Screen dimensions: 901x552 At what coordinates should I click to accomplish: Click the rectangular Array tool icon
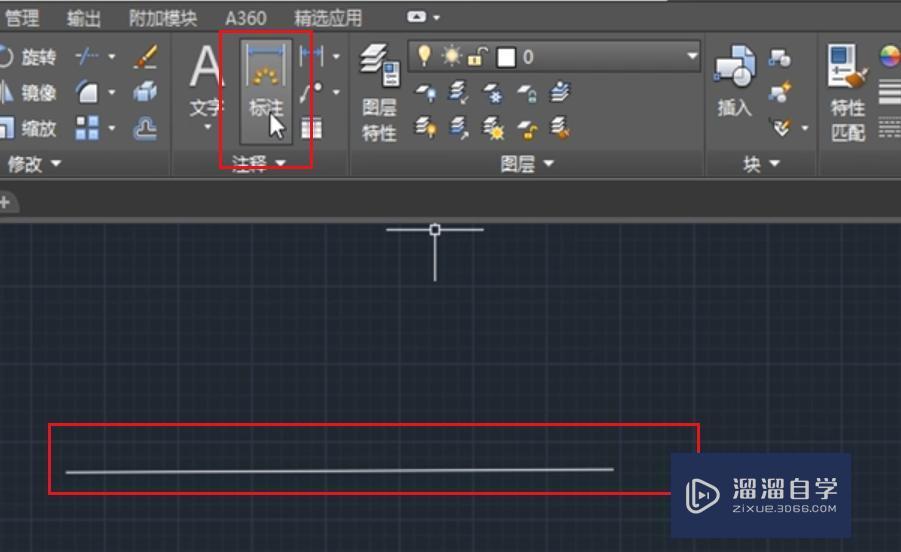pyautogui.click(x=87, y=128)
